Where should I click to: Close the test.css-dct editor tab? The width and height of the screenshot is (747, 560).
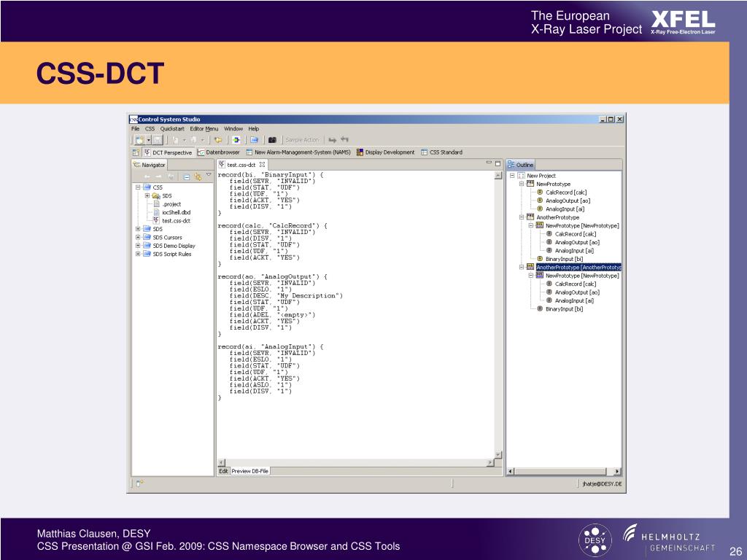[x=262, y=165]
